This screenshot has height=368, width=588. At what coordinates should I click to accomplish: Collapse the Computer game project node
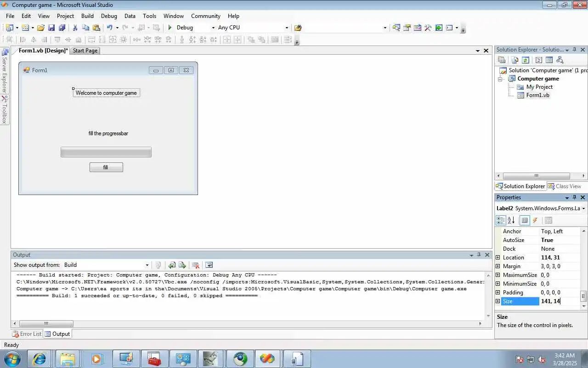coord(501,79)
